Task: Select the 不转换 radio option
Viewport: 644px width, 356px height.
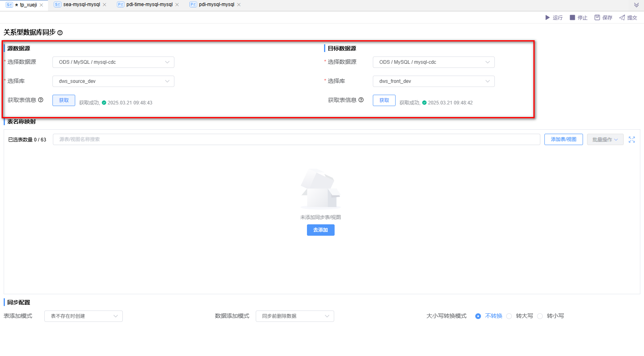Action: (x=478, y=316)
